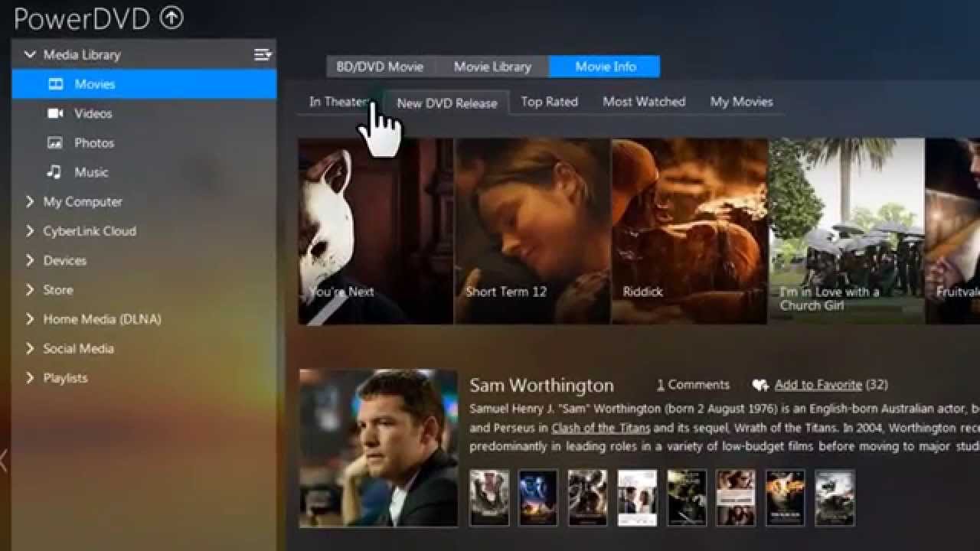Click the Movies film icon in sidebar
This screenshot has height=551, width=980.
pyautogui.click(x=56, y=84)
